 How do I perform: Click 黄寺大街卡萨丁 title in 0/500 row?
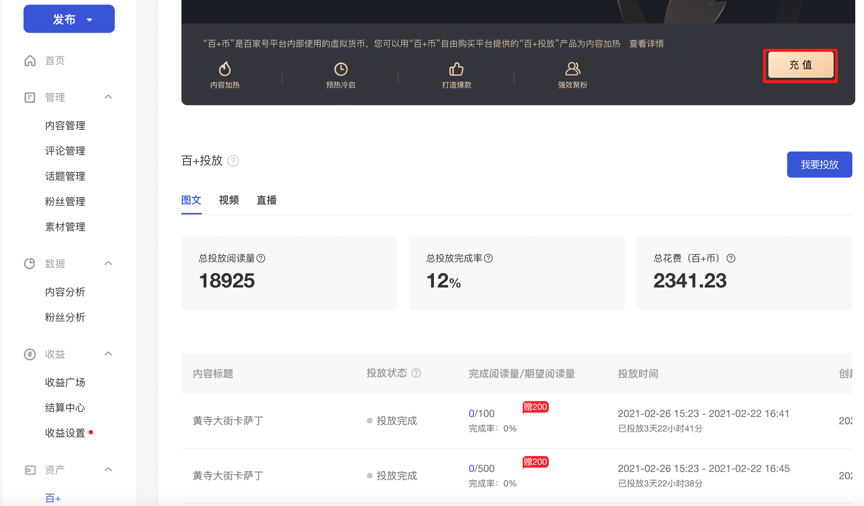[228, 476]
